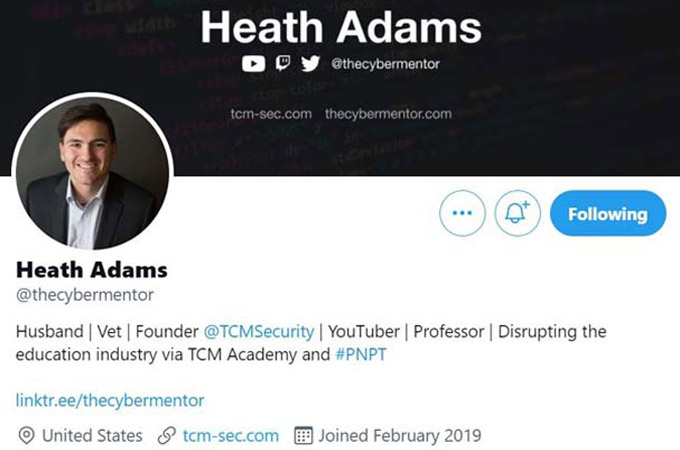Click the Heath Adams display name
This screenshot has height=450, width=680.
[x=92, y=270]
